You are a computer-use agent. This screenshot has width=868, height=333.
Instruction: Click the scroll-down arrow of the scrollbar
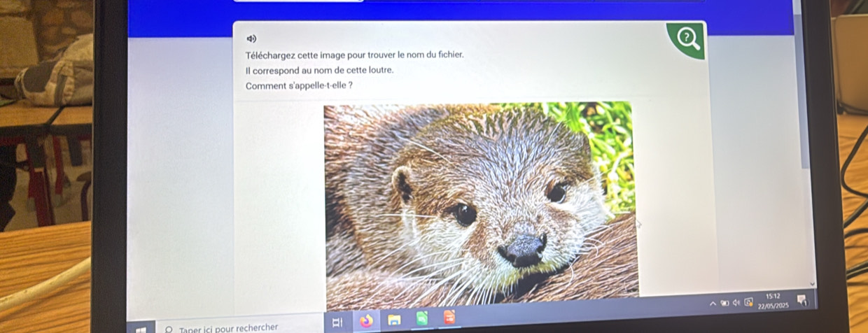point(811,283)
